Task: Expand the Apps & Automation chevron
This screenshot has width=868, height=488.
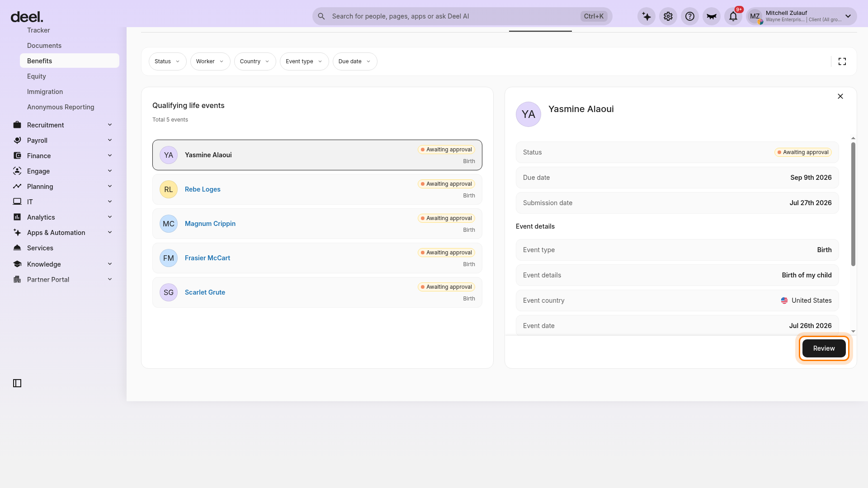Action: click(x=110, y=232)
